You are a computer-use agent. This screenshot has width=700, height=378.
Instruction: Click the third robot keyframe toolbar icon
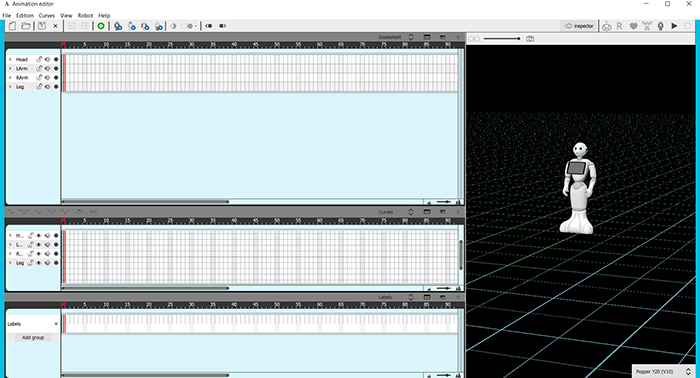point(145,26)
